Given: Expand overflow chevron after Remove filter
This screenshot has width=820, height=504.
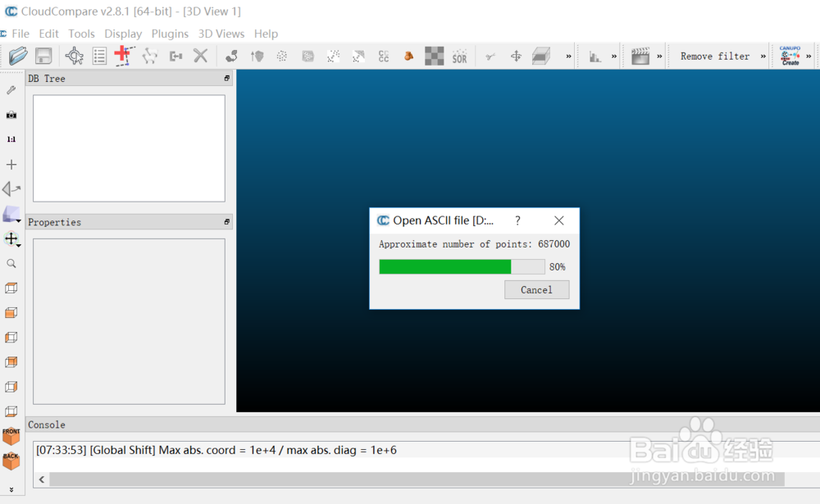Looking at the screenshot, I should tap(763, 57).
